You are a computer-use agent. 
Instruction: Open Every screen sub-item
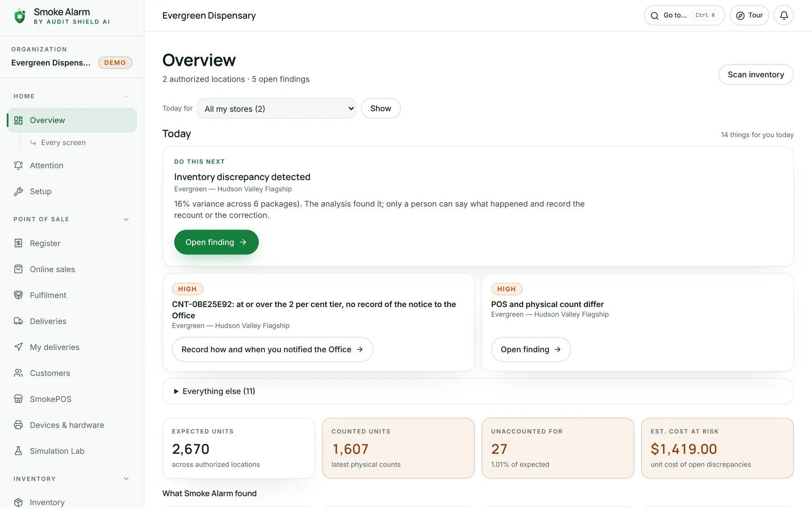(x=63, y=143)
